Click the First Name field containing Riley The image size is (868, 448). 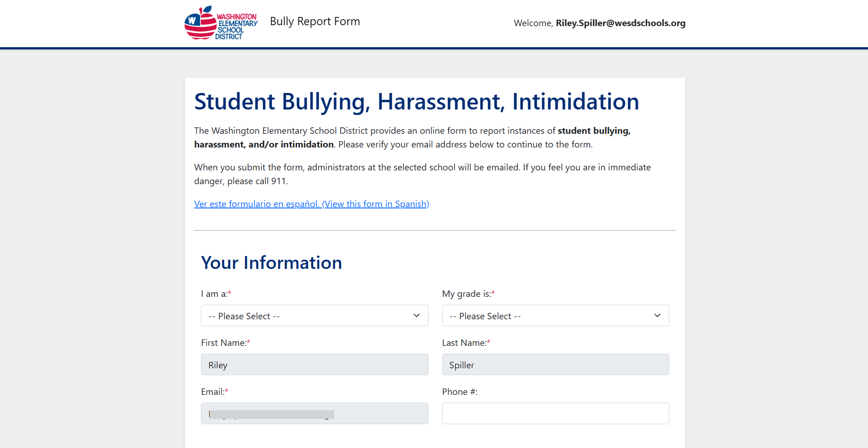tap(315, 365)
